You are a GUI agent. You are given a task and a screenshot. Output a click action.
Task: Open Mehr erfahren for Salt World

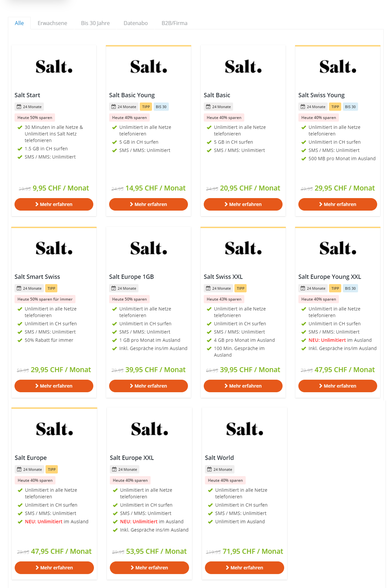pos(244,568)
